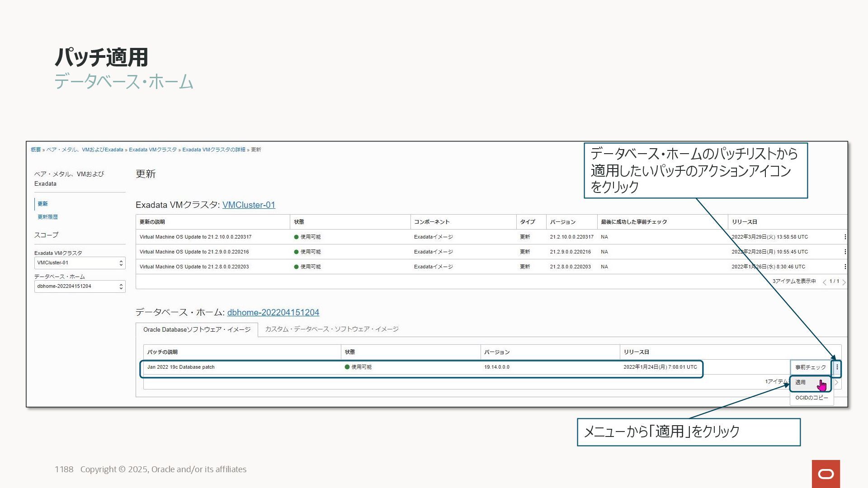Switch to カスタム・データベース・ソフトウェア・イメージ tab
Viewport: 868px width, 488px height.
tap(331, 329)
